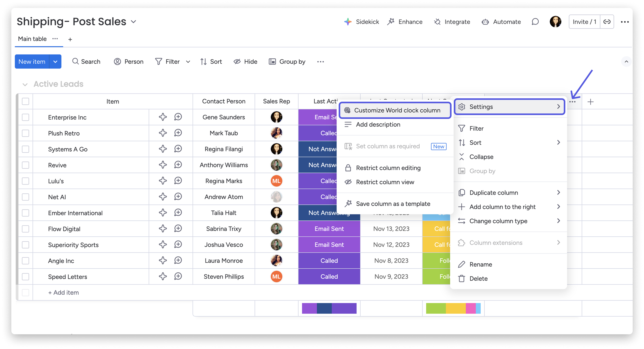Click the Automate robot icon
644x349 pixels.
[x=485, y=22]
